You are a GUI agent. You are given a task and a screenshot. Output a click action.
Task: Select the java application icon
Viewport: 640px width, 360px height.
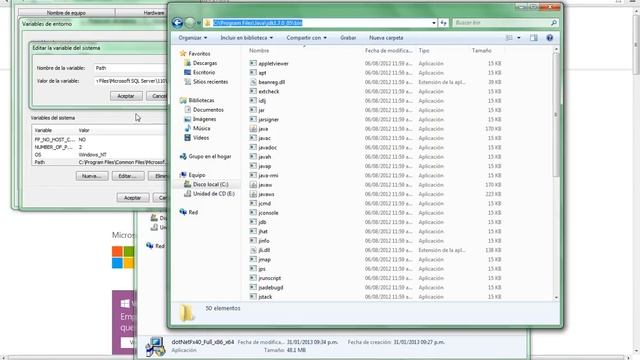click(x=253, y=129)
